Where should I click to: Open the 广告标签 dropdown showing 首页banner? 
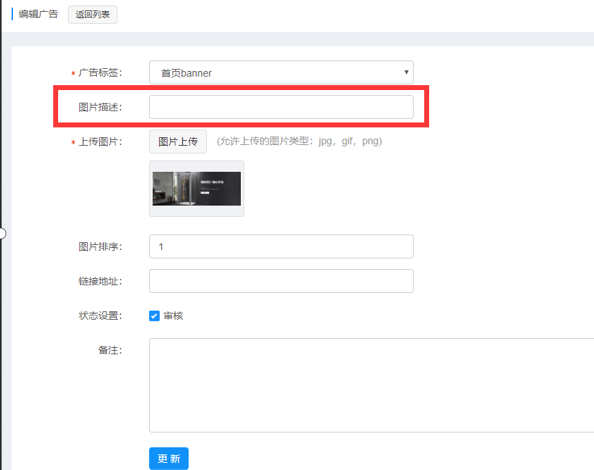[281, 72]
